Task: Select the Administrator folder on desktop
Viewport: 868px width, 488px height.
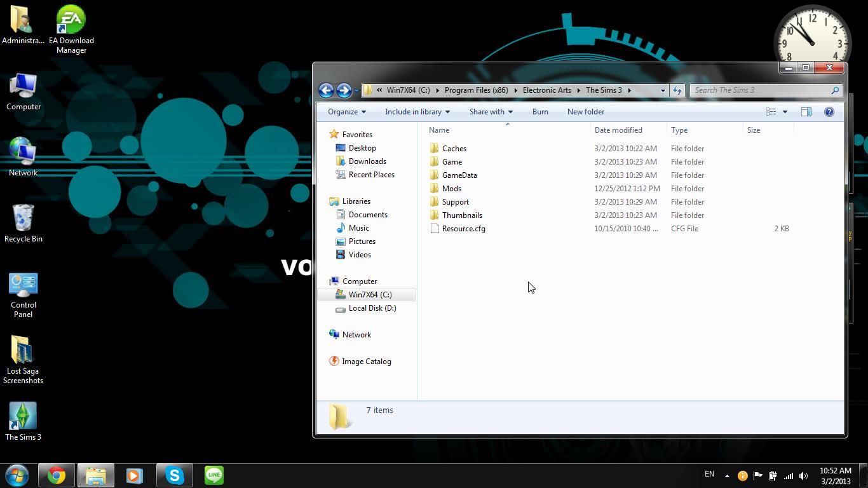Action: pyautogui.click(x=23, y=25)
